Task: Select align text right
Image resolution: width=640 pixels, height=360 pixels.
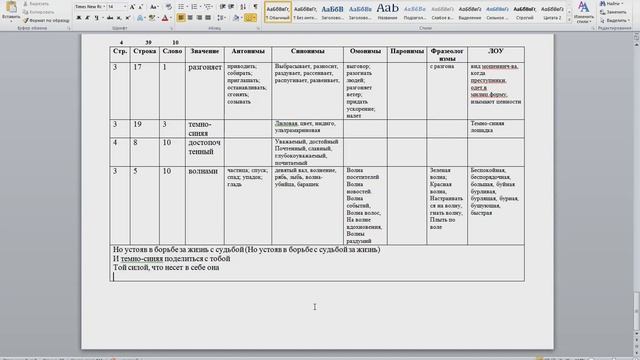Action: pyautogui.click(x=199, y=18)
